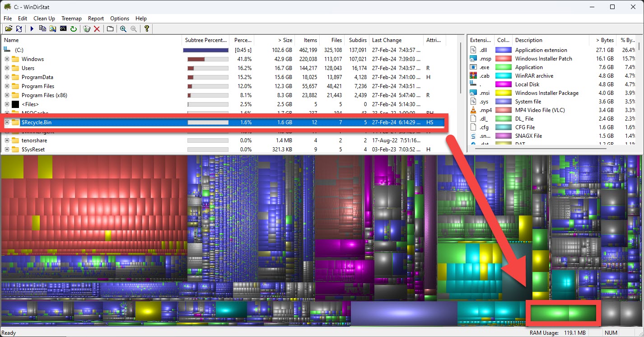Click the Copy Path toolbar icon
The image size is (644, 337).
tap(42, 28)
